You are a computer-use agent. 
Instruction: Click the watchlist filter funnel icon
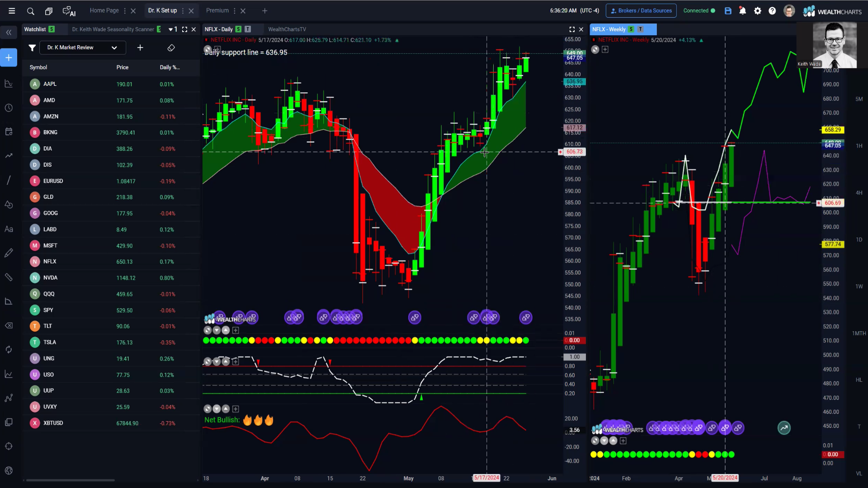pos(32,47)
